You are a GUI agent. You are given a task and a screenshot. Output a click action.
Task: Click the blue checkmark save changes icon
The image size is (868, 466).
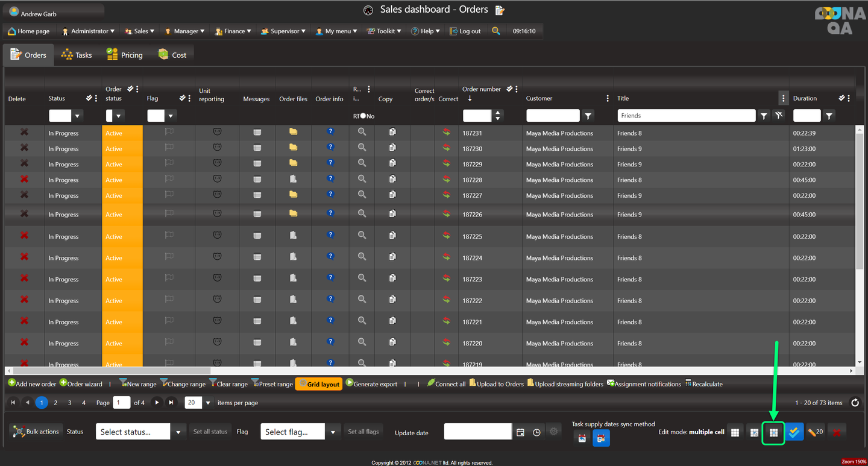point(794,432)
